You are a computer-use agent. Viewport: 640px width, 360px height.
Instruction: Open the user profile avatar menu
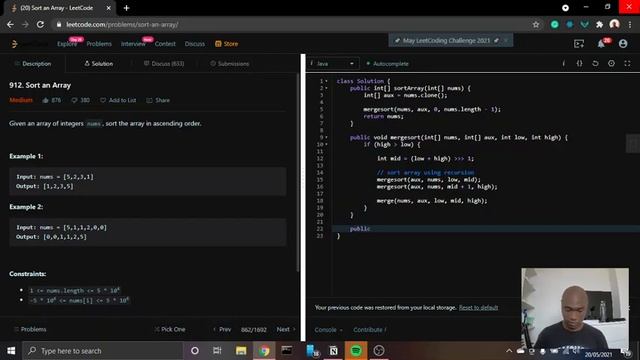click(x=623, y=44)
